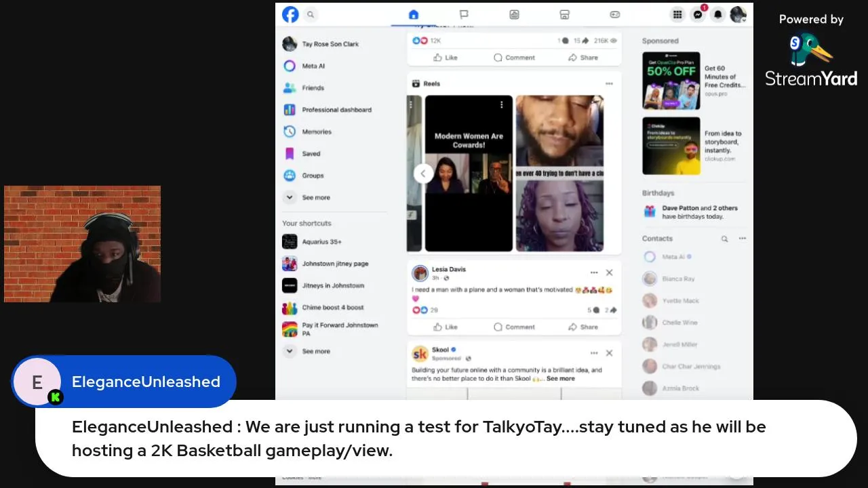Open Skool post options menu
The width and height of the screenshot is (868, 488).
(x=594, y=353)
